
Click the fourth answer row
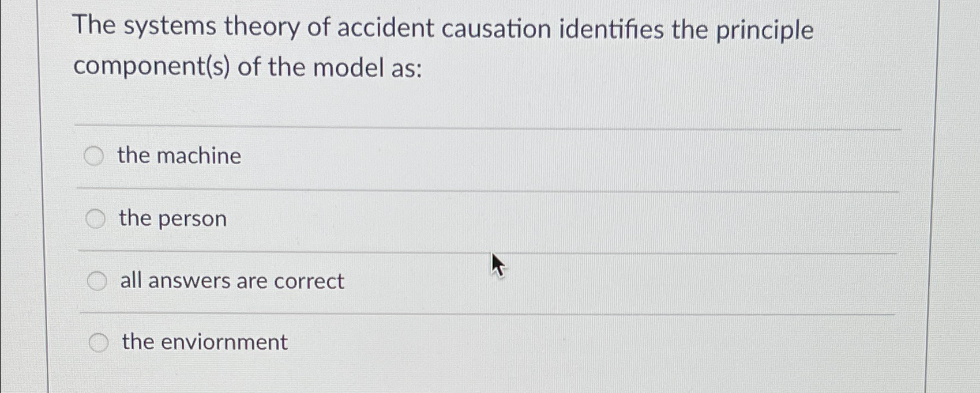(x=346, y=342)
